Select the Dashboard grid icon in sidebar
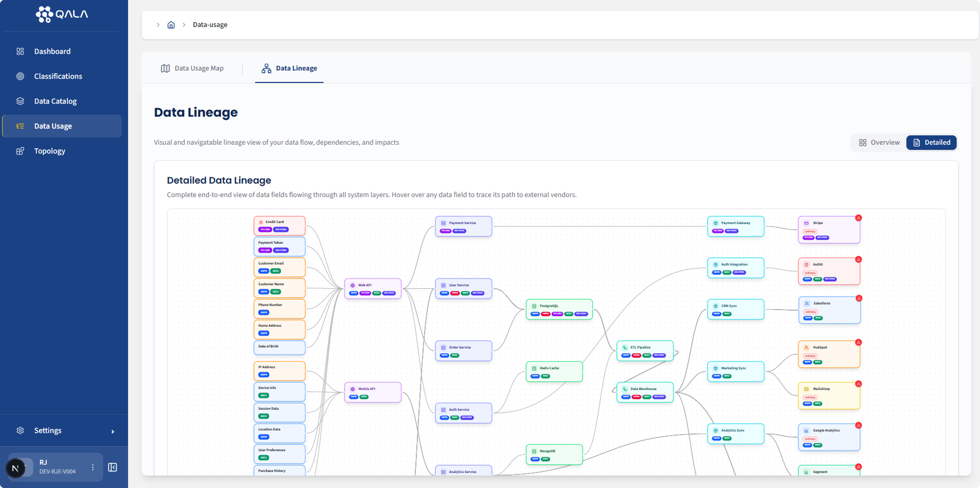Screen dimensions: 980x488 [x=20, y=51]
